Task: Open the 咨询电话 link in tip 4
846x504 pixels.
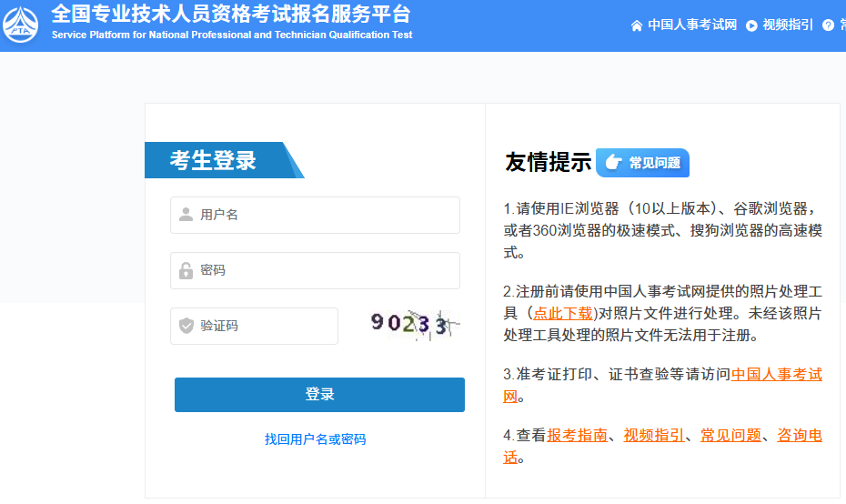Action: coord(800,435)
